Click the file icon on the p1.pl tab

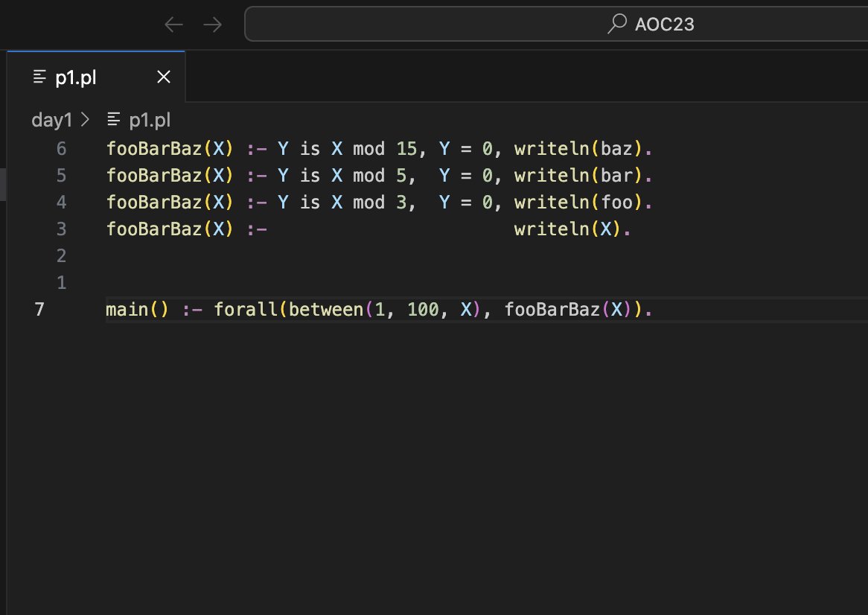(39, 77)
